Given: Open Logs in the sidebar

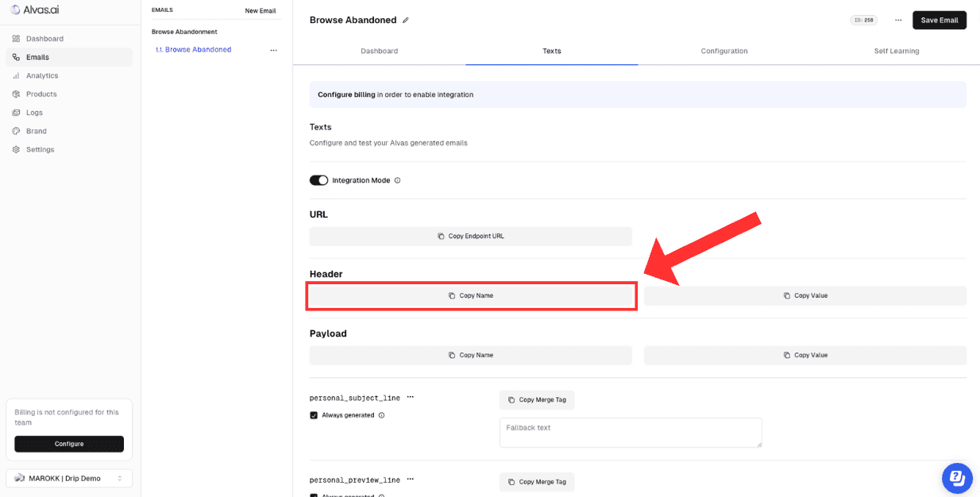Looking at the screenshot, I should point(69,113).
